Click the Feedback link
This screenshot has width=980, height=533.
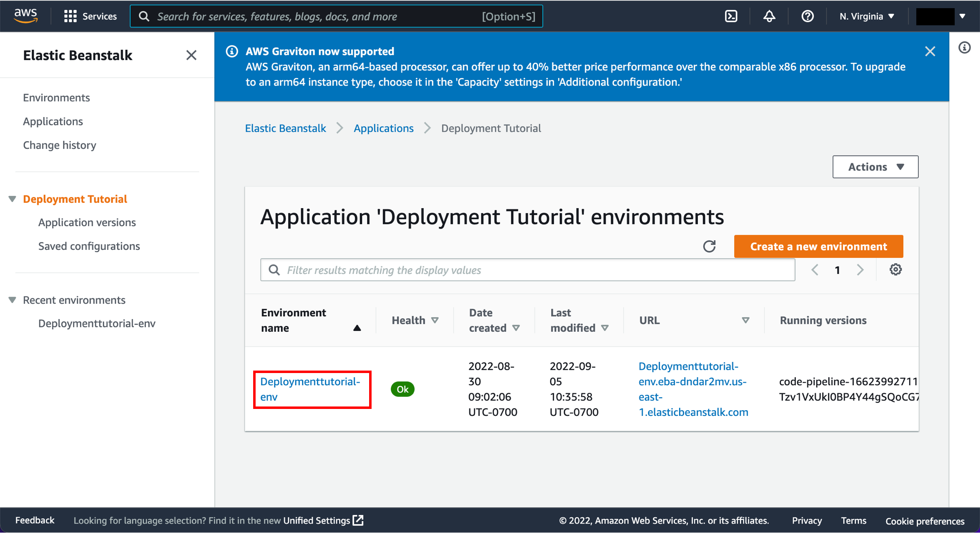click(x=35, y=520)
